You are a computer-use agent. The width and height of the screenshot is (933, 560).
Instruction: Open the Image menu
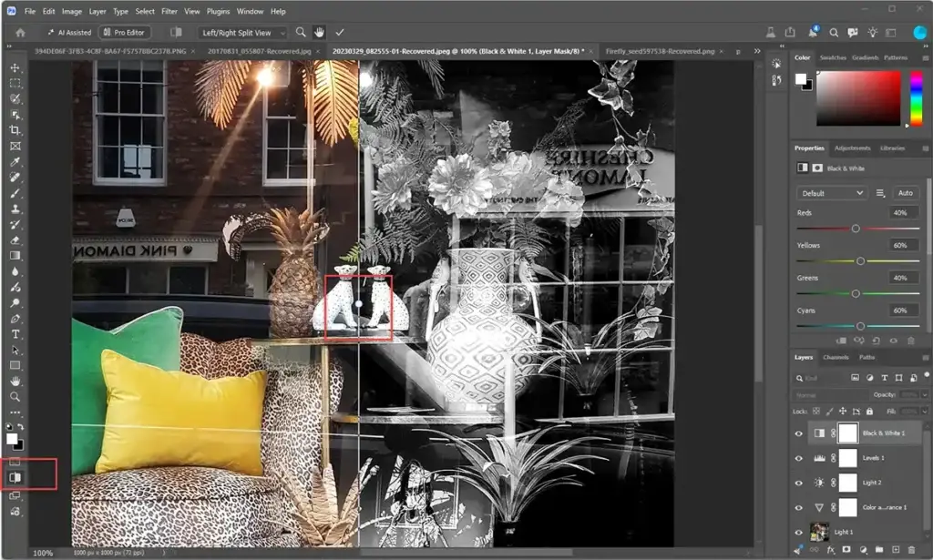click(x=72, y=11)
